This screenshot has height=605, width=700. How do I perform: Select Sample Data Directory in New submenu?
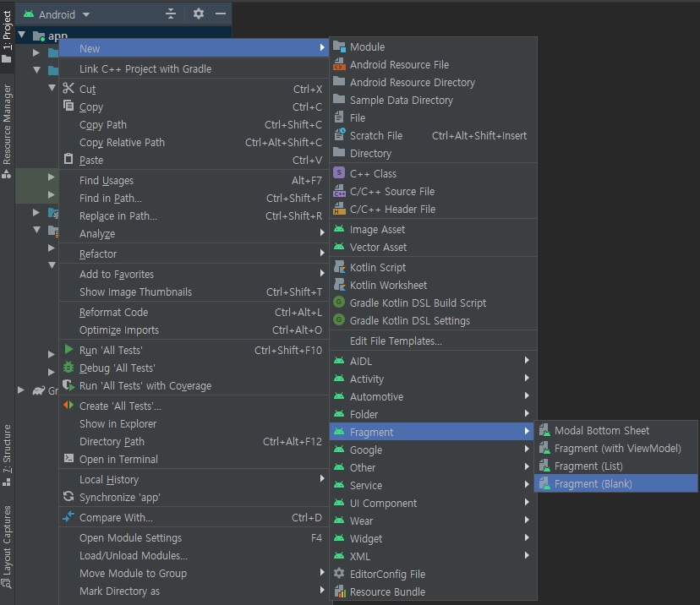tap(433, 101)
